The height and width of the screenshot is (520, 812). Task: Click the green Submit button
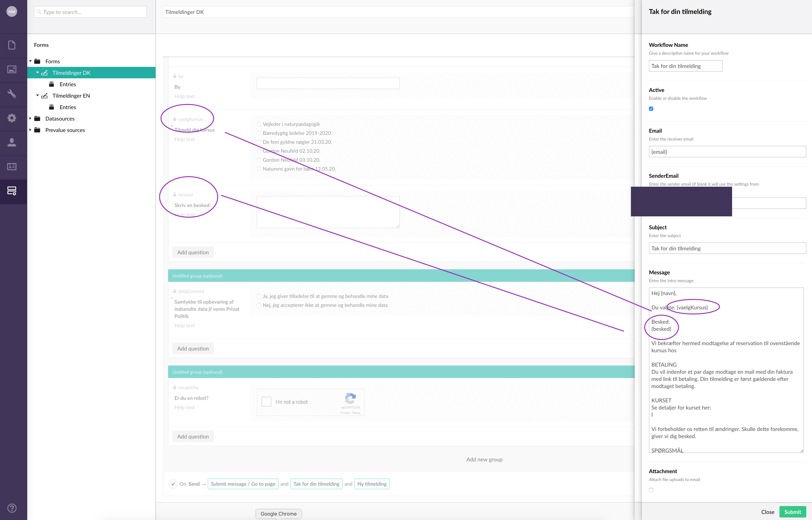[793, 512]
